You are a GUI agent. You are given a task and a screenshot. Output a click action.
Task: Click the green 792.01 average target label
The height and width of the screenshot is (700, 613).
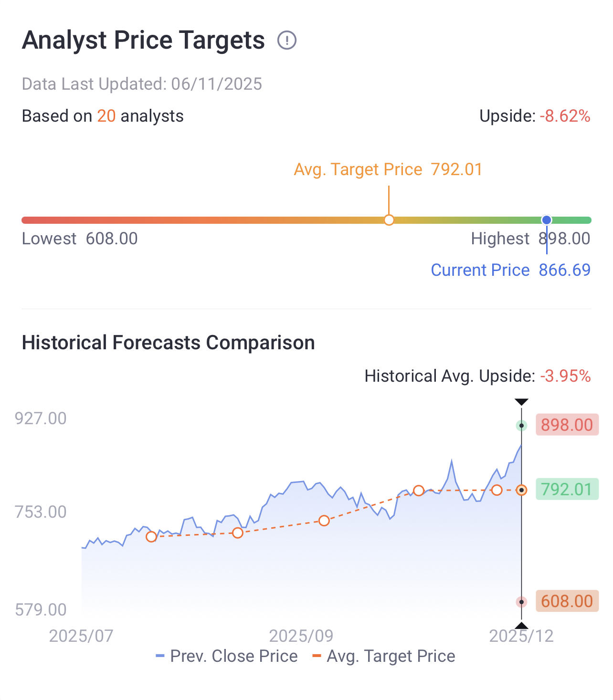[567, 489]
